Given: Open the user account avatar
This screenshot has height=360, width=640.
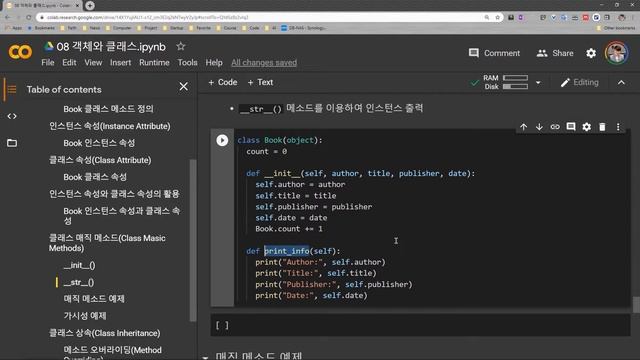Looking at the screenshot, I should pyautogui.click(x=616, y=53).
